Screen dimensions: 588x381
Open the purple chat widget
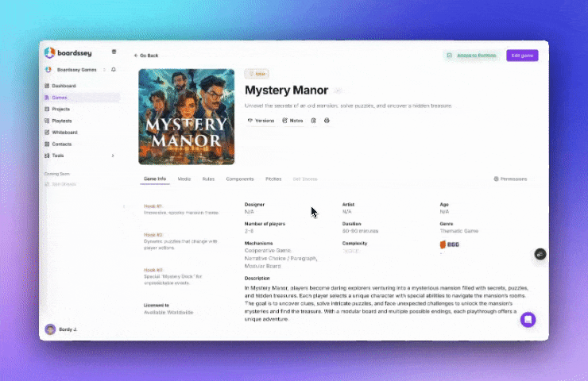coord(528,320)
